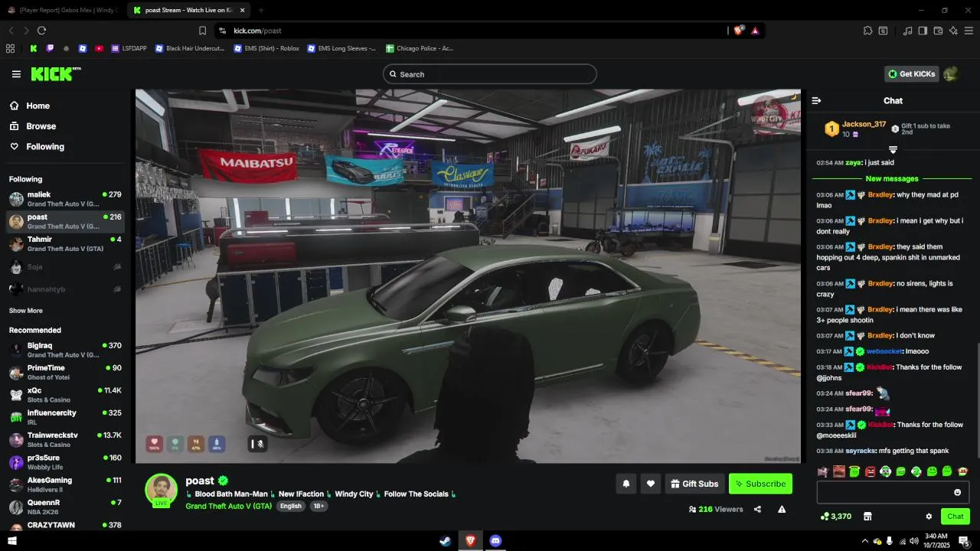The width and height of the screenshot is (980, 551).
Task: Open maliek channel in Following list
Action: pos(65,199)
